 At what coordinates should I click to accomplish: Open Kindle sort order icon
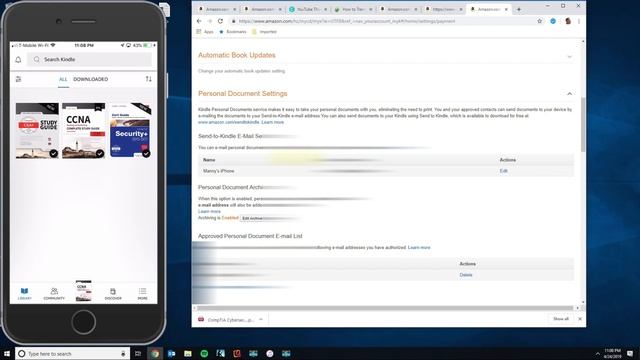[149, 79]
